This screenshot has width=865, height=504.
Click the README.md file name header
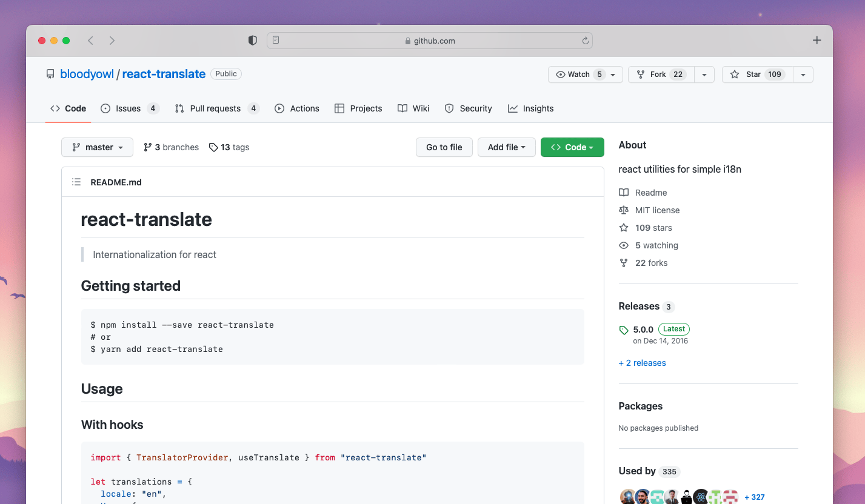click(116, 182)
